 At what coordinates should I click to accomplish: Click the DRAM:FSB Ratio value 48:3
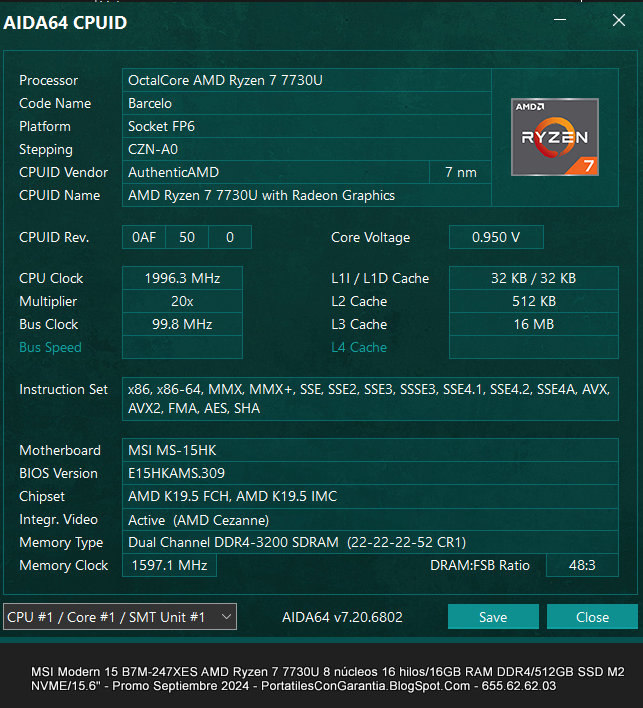click(x=582, y=565)
